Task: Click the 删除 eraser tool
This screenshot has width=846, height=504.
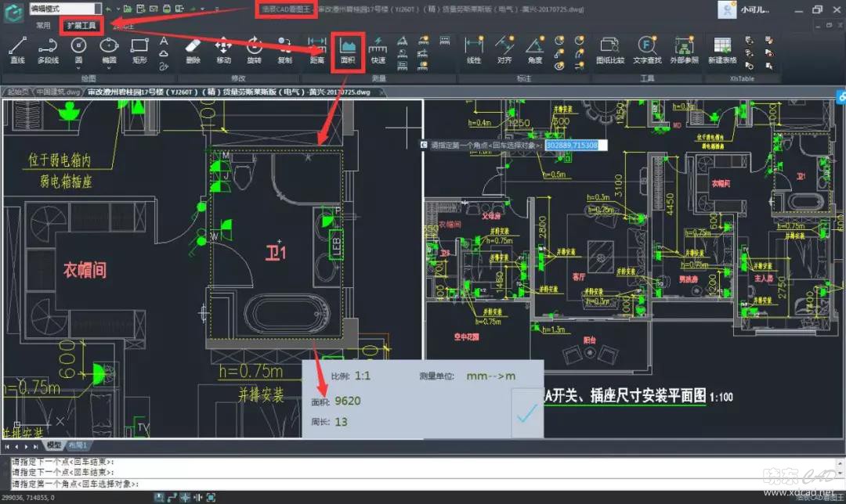Action: (193, 50)
